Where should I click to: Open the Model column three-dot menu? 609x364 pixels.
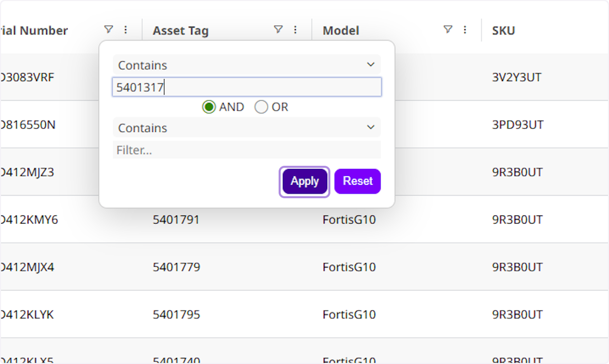[465, 30]
